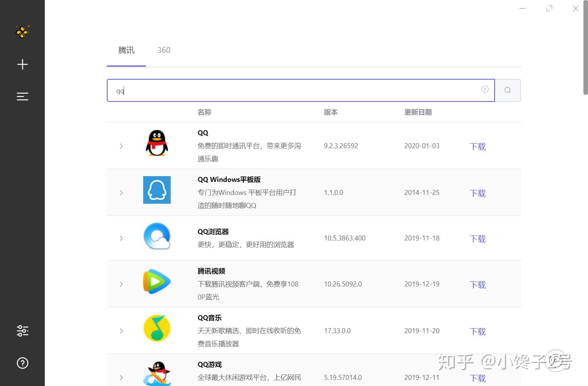Select the date 2020-01-03

422,146
